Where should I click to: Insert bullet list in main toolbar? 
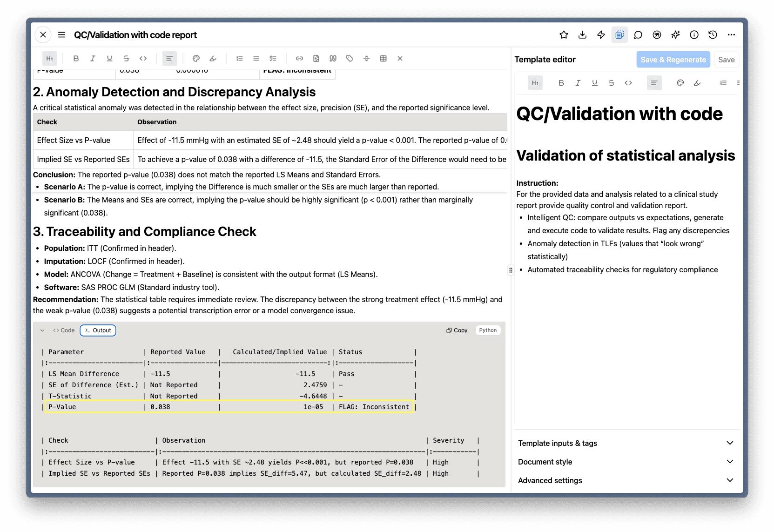tap(256, 59)
